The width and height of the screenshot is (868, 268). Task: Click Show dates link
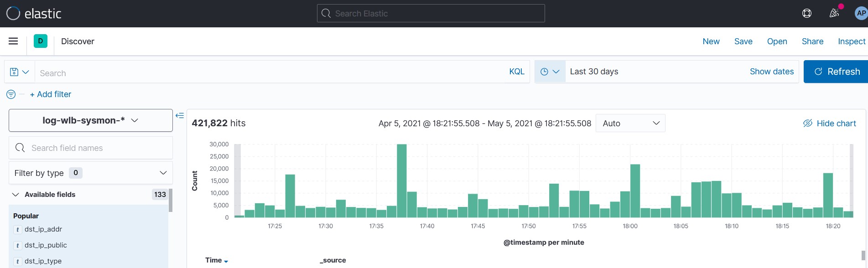click(x=772, y=72)
